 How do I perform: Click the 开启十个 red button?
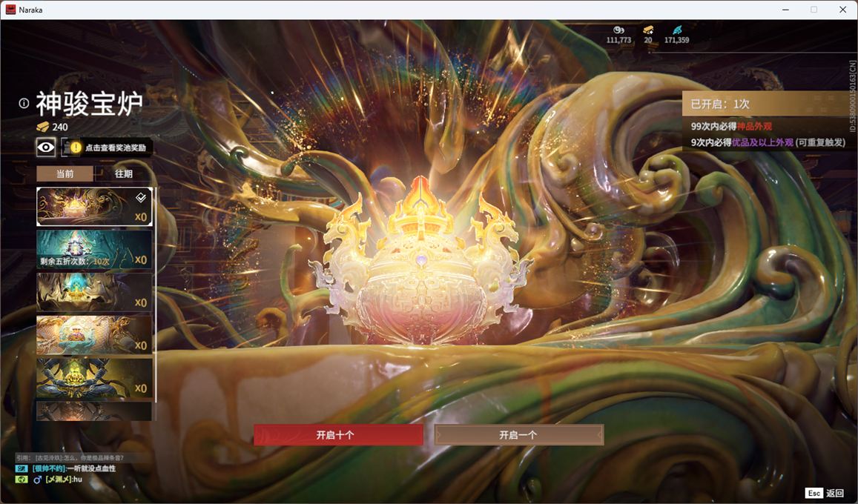(338, 435)
